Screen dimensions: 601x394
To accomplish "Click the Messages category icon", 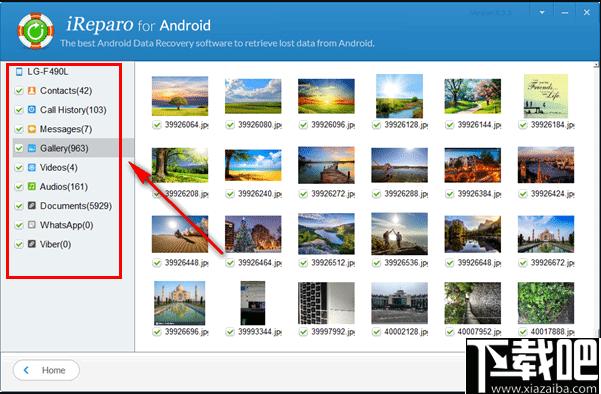I will [32, 129].
